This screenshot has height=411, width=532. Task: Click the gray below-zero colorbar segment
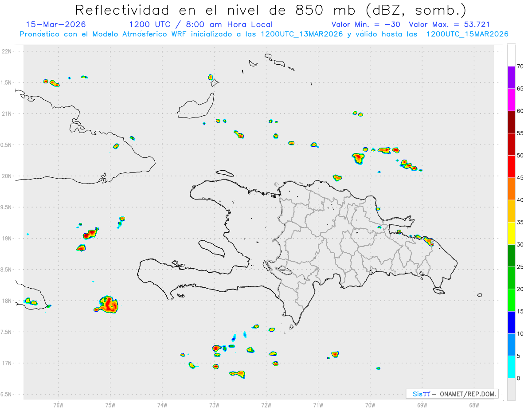tap(511, 389)
